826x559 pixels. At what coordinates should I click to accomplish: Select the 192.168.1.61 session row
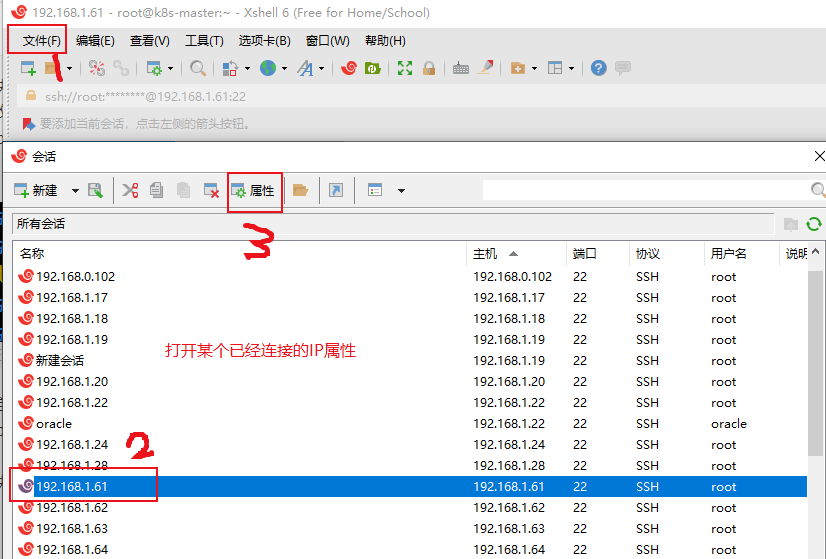click(410, 487)
